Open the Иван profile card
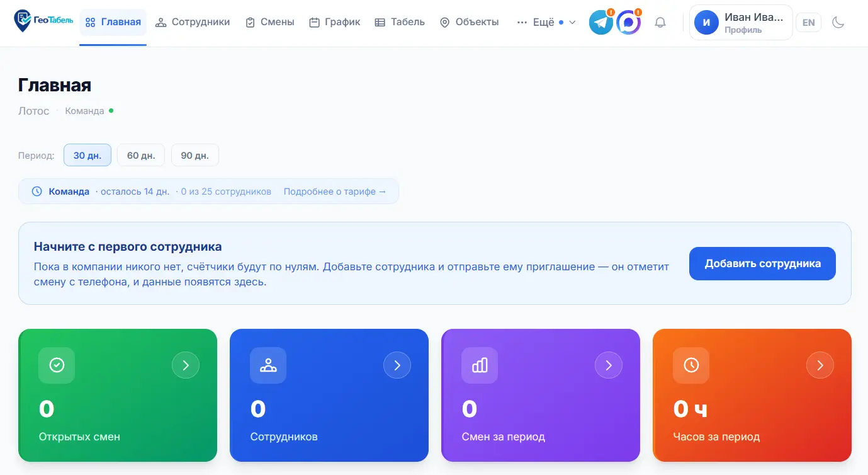The height and width of the screenshot is (475, 868). [741, 23]
